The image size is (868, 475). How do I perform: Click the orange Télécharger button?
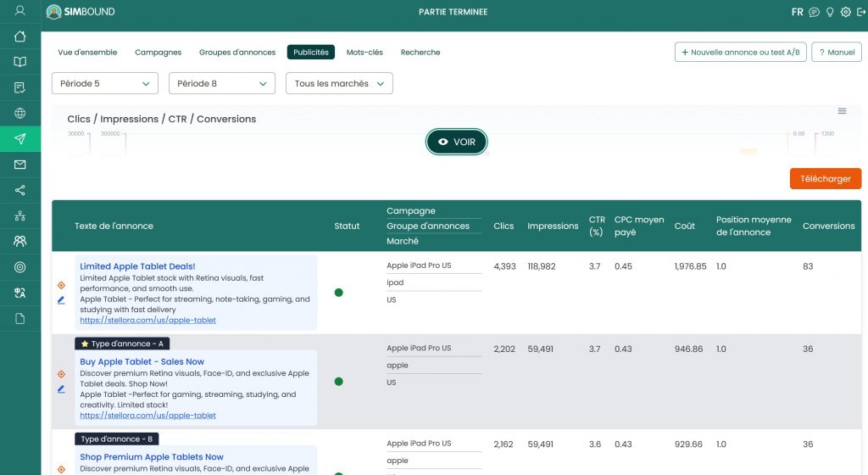826,179
